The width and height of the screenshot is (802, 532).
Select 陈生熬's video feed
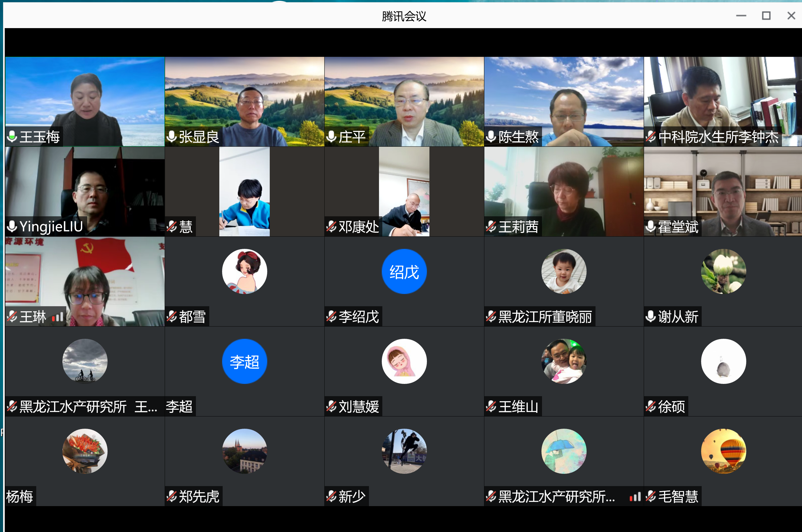point(564,98)
